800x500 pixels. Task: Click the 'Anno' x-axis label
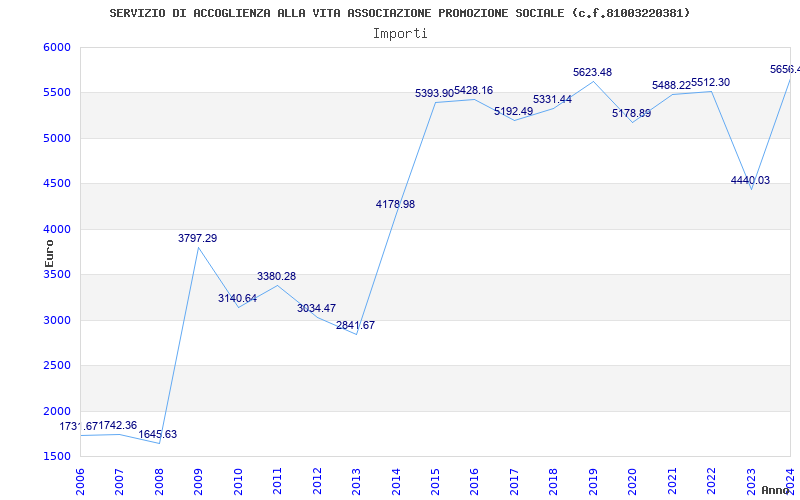[776, 490]
